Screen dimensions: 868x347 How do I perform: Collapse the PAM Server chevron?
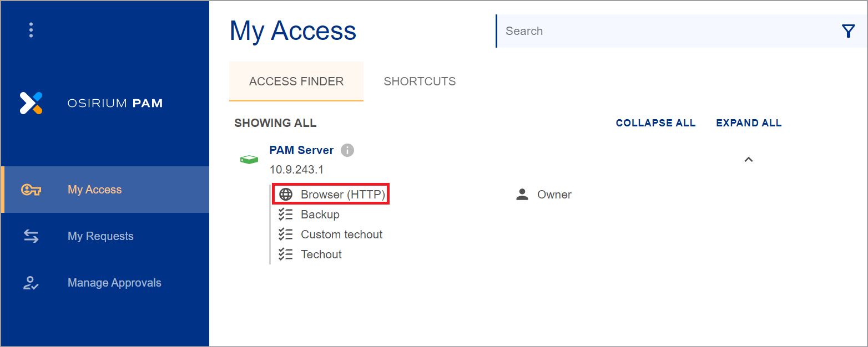coord(748,160)
